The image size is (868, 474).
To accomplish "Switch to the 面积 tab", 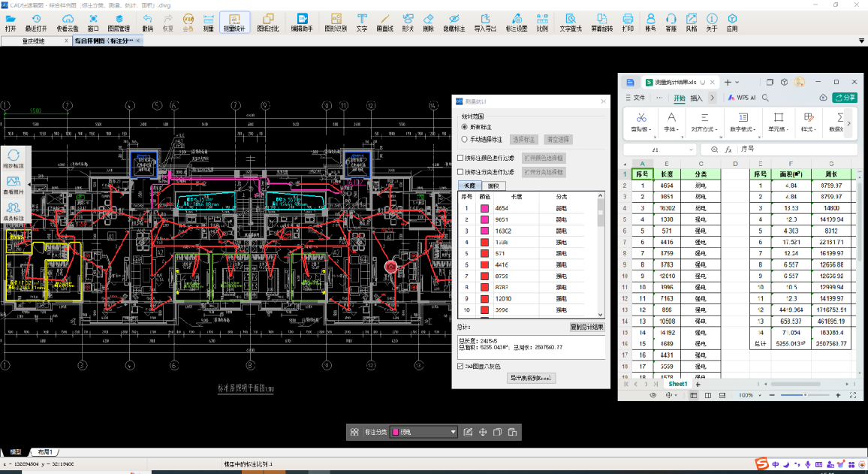I will [x=494, y=186].
